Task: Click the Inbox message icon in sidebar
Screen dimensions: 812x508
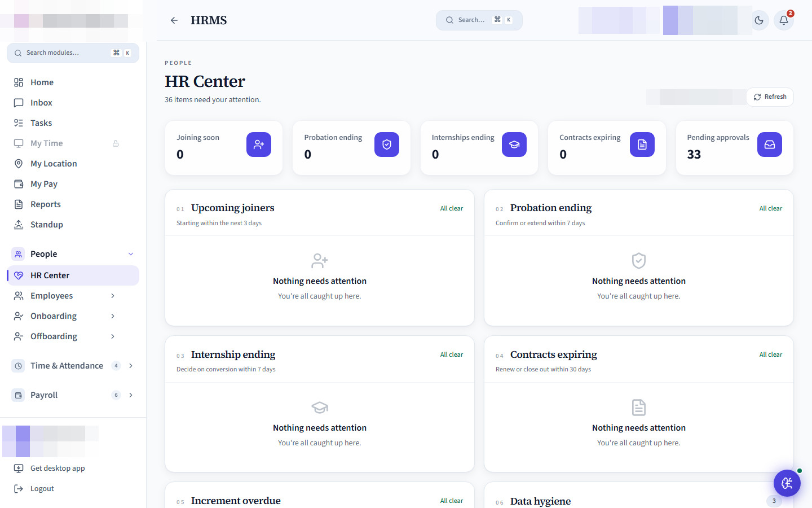Action: pyautogui.click(x=19, y=103)
